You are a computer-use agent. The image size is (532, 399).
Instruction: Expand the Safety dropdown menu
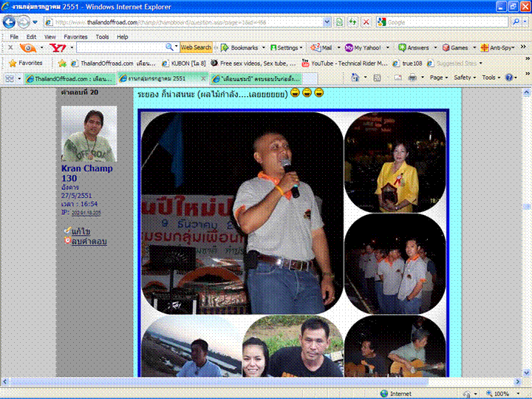tap(464, 78)
